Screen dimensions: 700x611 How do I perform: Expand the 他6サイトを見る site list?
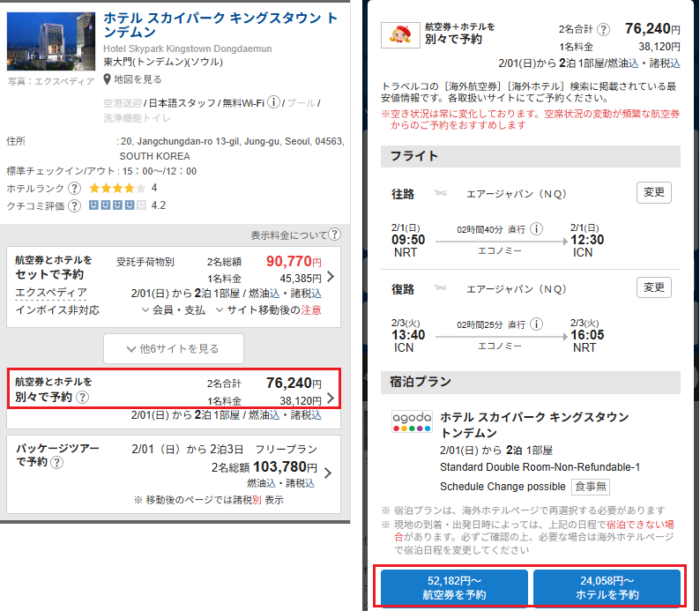(173, 349)
